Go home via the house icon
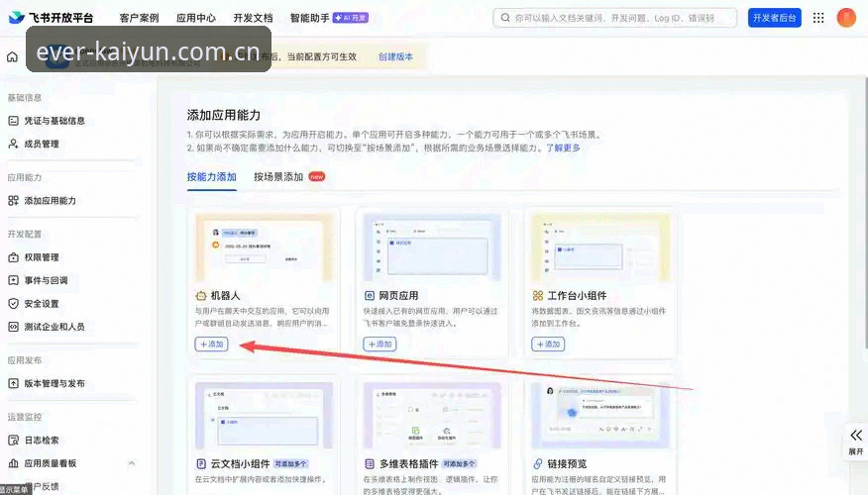The height and width of the screenshot is (495, 868). click(12, 56)
